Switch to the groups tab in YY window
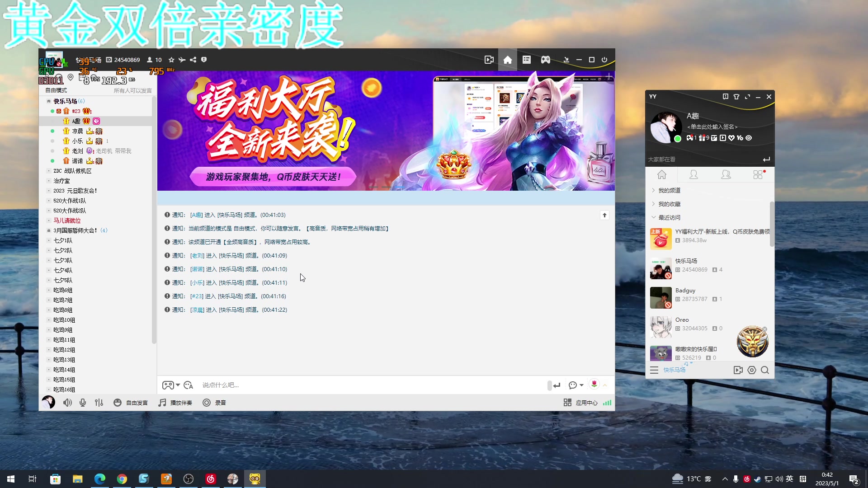Viewport: 868px width, 488px height. click(x=726, y=174)
